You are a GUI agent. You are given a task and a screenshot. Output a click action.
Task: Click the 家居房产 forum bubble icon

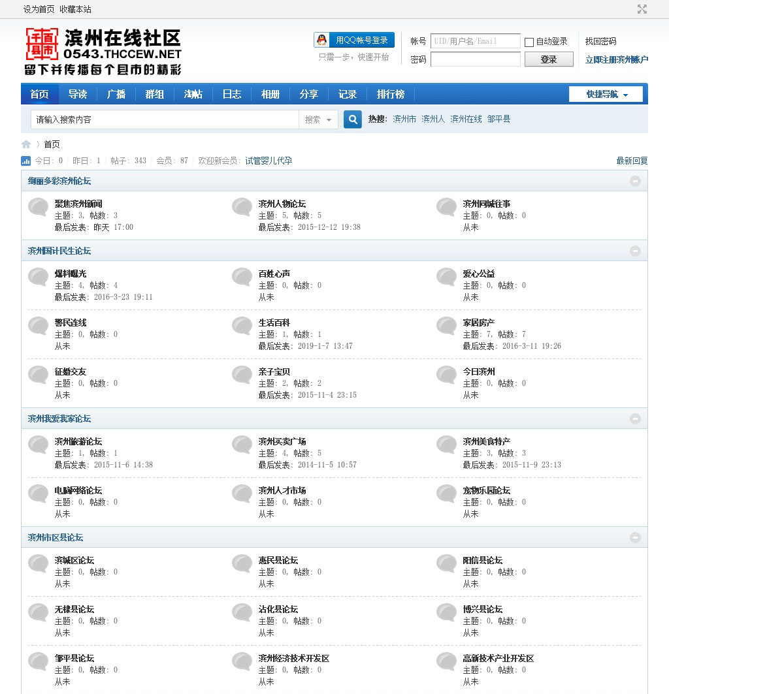point(447,326)
